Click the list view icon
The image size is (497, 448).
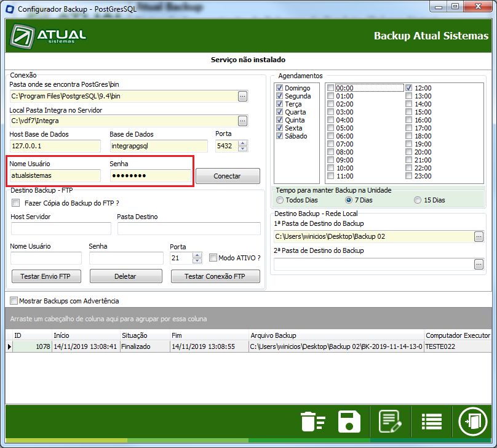(431, 422)
